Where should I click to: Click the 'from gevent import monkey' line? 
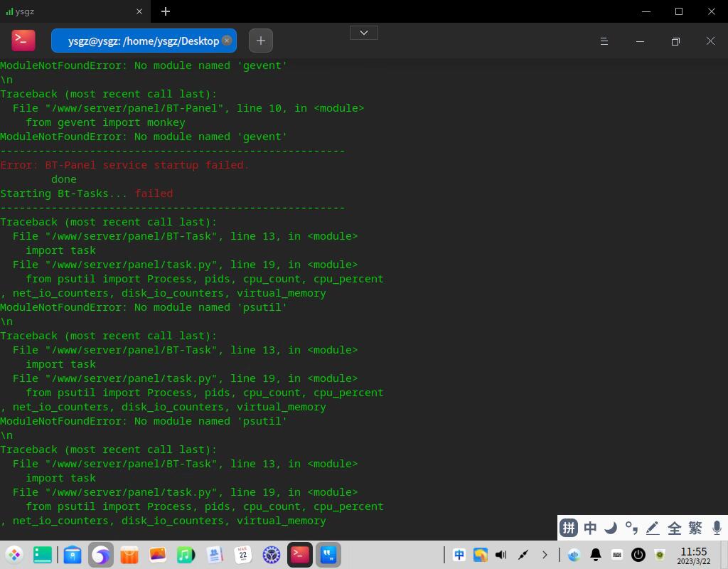tap(105, 122)
